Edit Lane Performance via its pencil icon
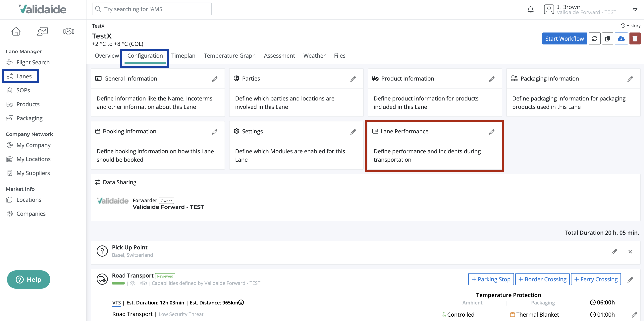This screenshot has height=321, width=644. pyautogui.click(x=492, y=132)
